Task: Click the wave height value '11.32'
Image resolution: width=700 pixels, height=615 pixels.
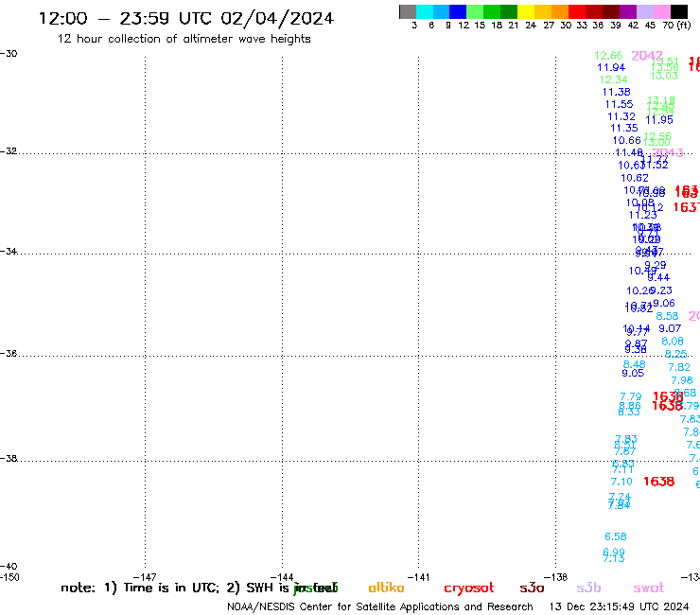Action: tap(621, 116)
